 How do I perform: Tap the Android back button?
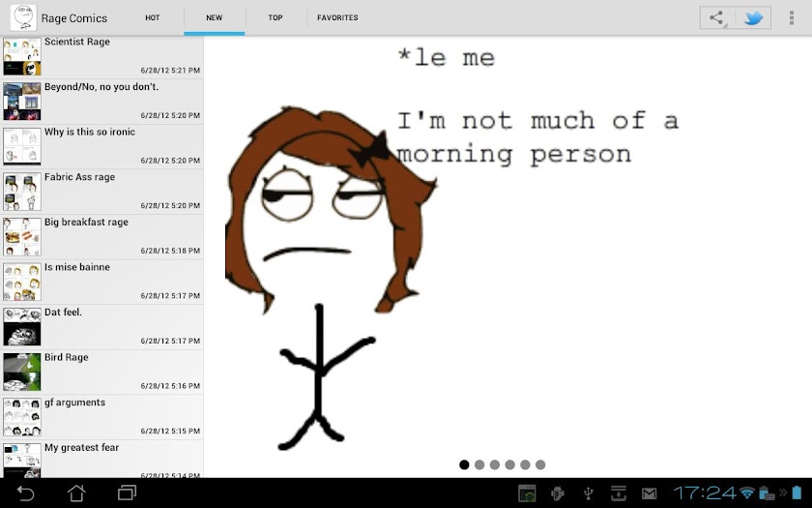pyautogui.click(x=25, y=493)
